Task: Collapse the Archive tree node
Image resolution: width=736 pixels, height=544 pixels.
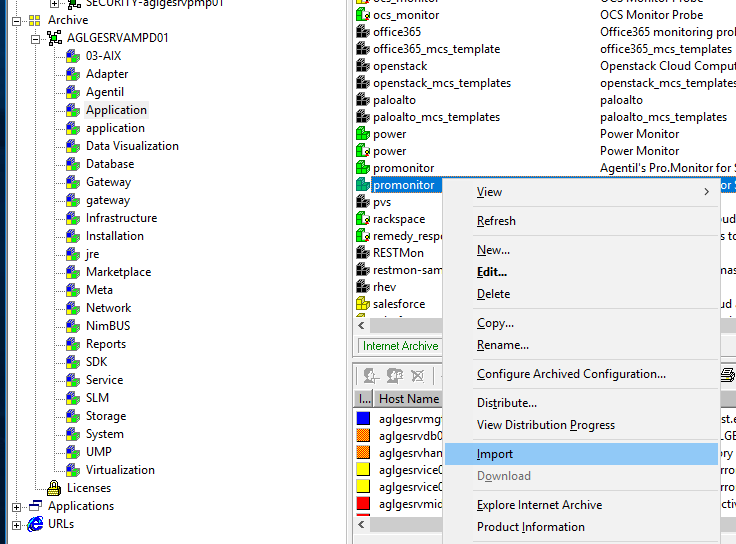Action: coord(16,20)
